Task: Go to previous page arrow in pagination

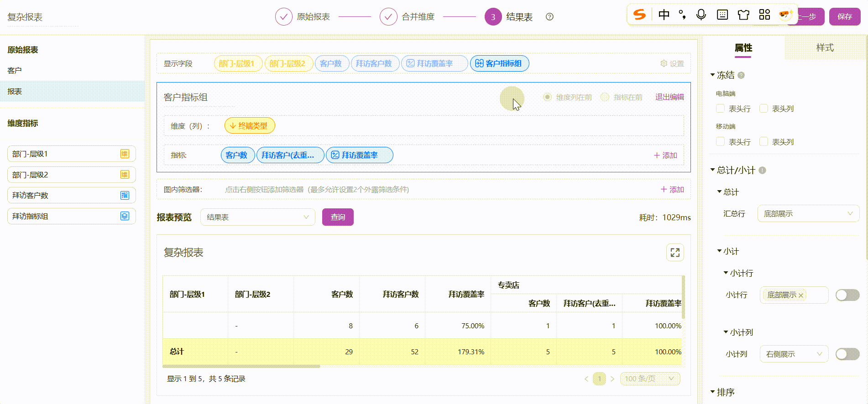Action: tap(586, 379)
